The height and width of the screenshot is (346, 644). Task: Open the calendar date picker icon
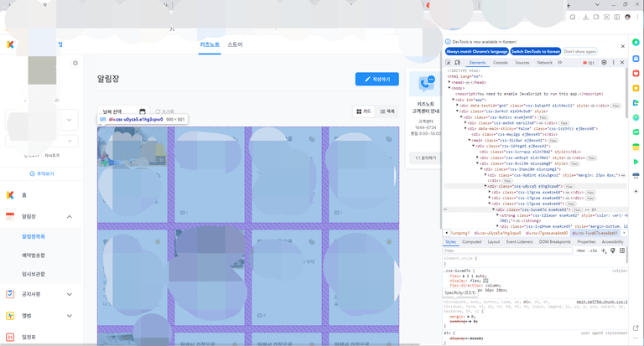[142, 111]
